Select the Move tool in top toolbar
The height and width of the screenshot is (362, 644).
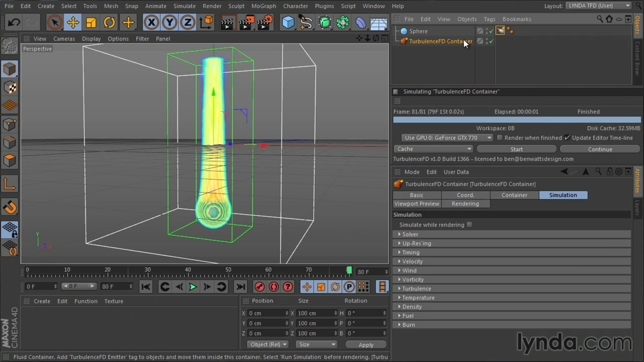pyautogui.click(x=73, y=22)
